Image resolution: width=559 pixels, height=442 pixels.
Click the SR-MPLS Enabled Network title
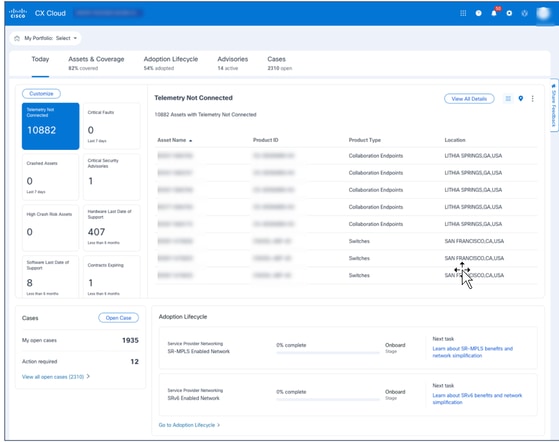pyautogui.click(x=199, y=351)
